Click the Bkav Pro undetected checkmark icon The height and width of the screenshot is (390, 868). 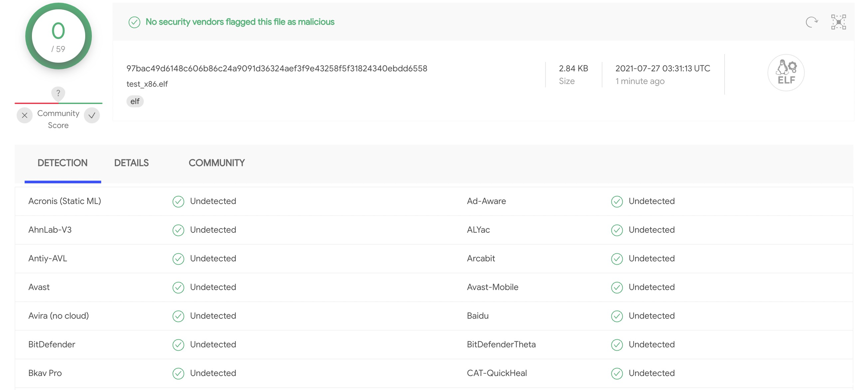[178, 373]
